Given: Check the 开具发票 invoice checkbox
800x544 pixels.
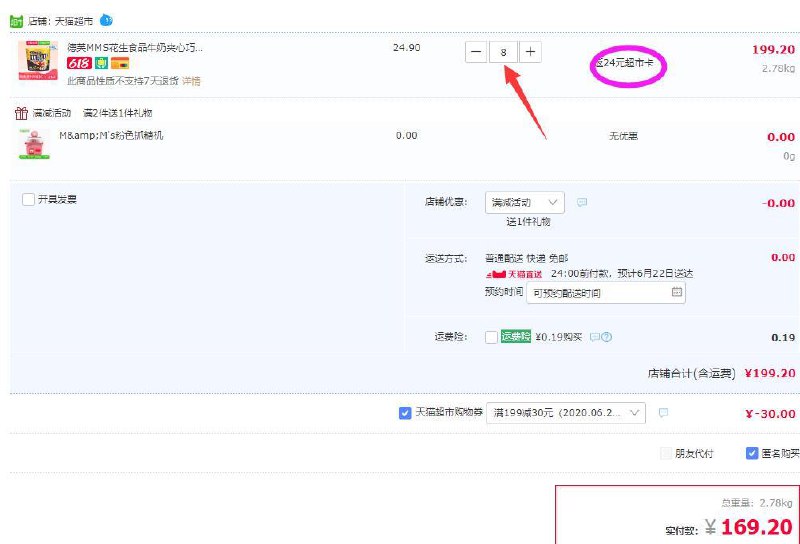Looking at the screenshot, I should point(29,199).
